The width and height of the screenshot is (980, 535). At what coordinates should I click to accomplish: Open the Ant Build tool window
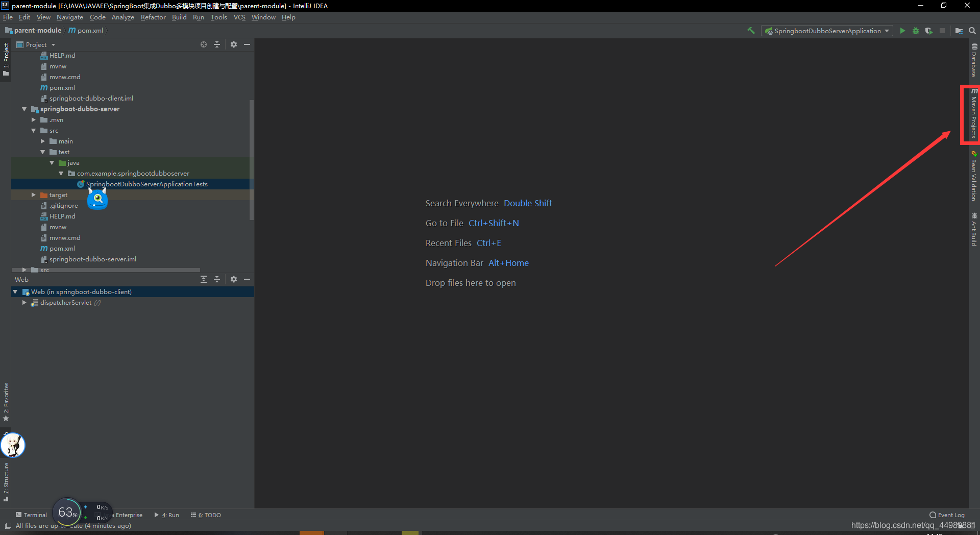click(974, 229)
